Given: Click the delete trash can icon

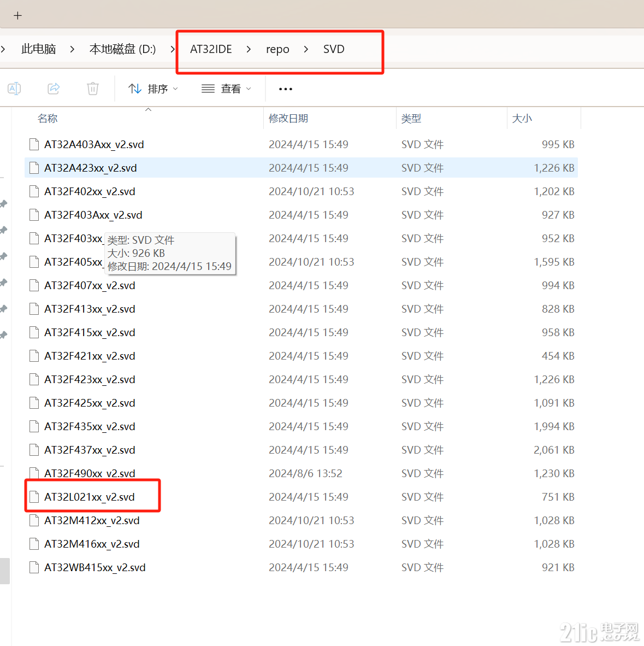Looking at the screenshot, I should click(93, 89).
